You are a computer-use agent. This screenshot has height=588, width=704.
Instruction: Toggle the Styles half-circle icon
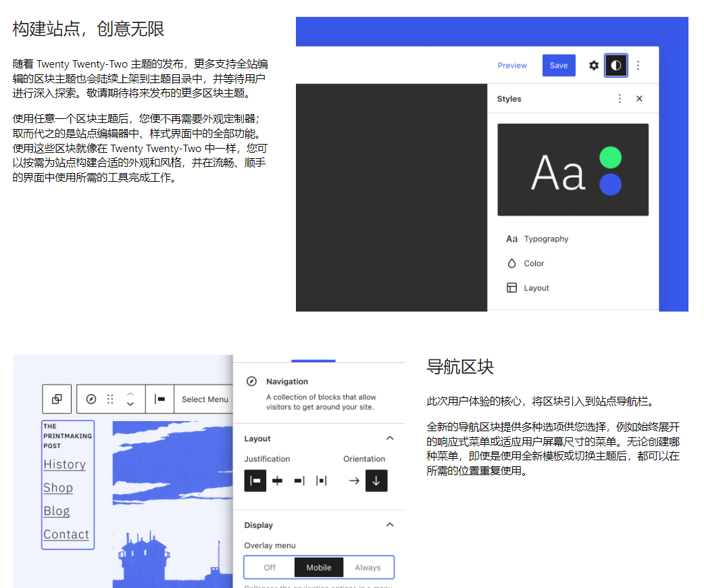615,65
